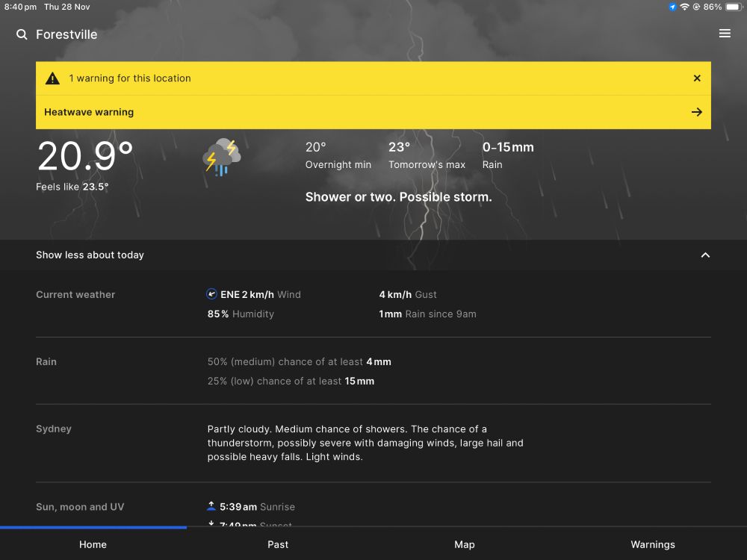
Task: Tap the Current weather row label
Action: click(75, 294)
